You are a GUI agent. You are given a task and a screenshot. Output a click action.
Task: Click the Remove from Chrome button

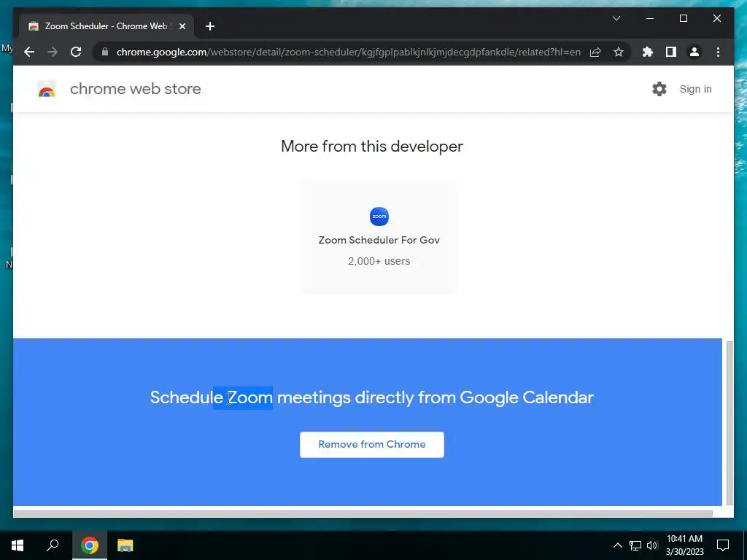pyautogui.click(x=372, y=444)
